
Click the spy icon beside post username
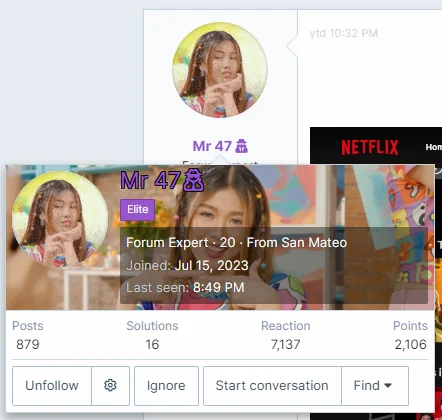coord(242,146)
